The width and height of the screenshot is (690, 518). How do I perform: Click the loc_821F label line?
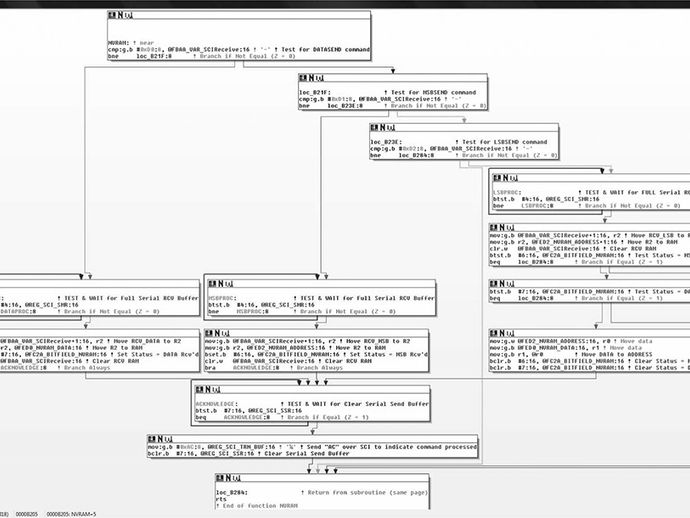(x=388, y=93)
